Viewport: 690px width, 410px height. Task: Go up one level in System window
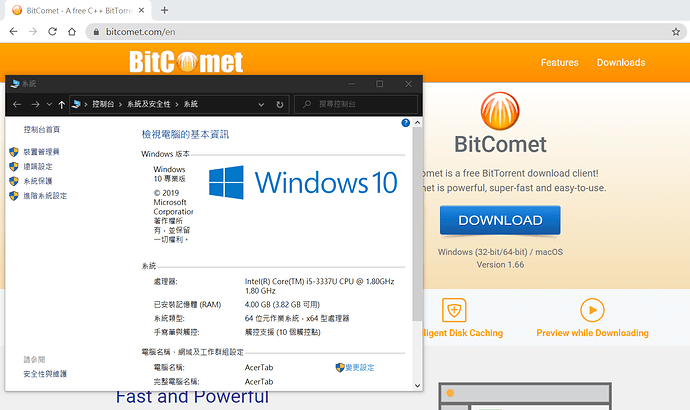[62, 104]
